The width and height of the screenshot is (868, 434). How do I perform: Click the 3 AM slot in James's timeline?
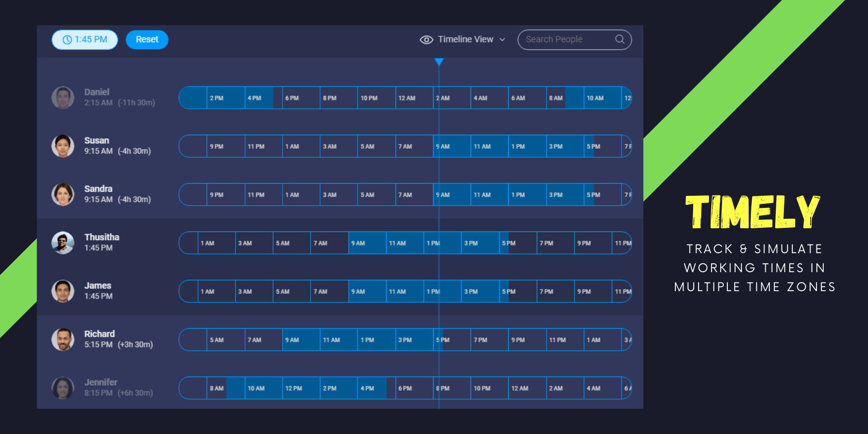(254, 291)
